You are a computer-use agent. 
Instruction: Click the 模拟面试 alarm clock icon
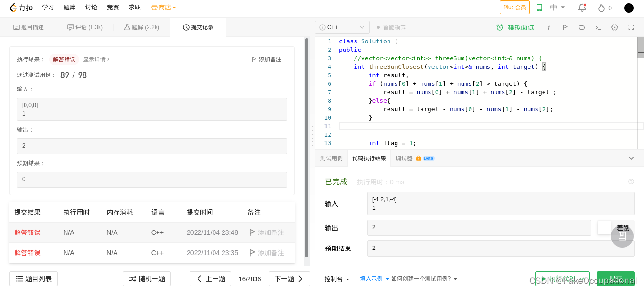tap(500, 27)
